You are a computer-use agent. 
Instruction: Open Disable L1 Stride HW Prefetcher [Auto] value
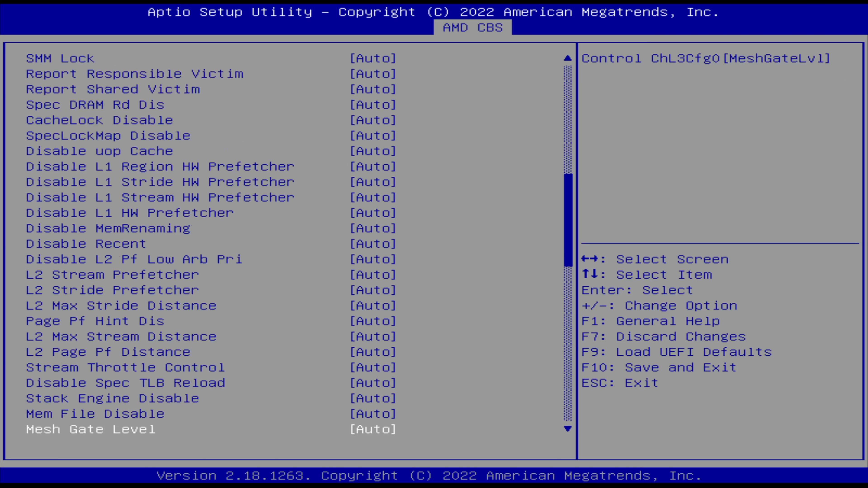373,182
